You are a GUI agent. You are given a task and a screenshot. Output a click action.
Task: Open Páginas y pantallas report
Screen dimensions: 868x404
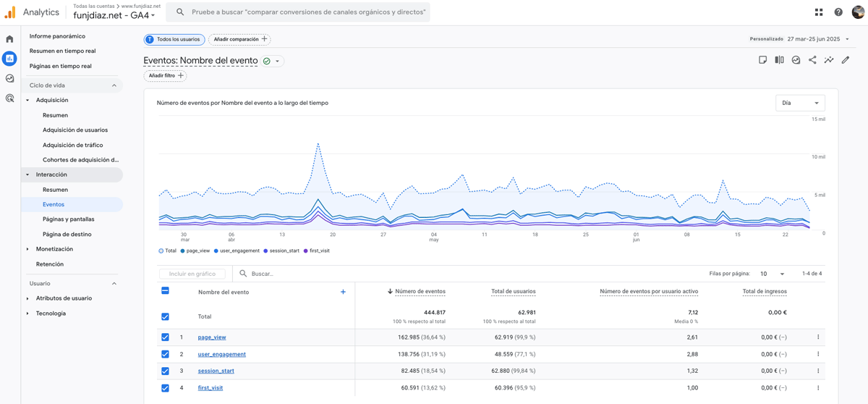click(68, 219)
